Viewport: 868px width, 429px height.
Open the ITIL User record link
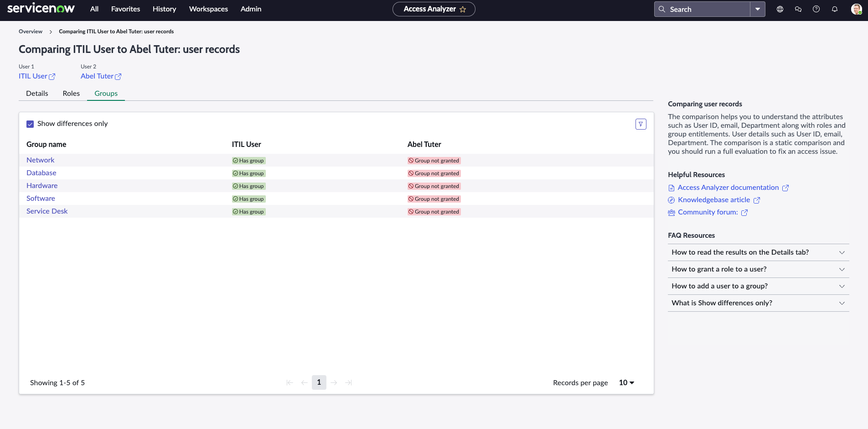tap(33, 76)
